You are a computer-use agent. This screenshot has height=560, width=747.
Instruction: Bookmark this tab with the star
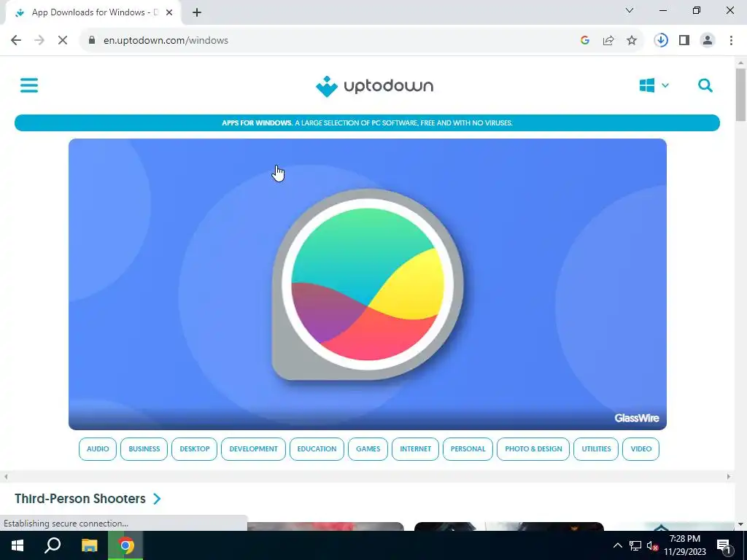tap(632, 41)
